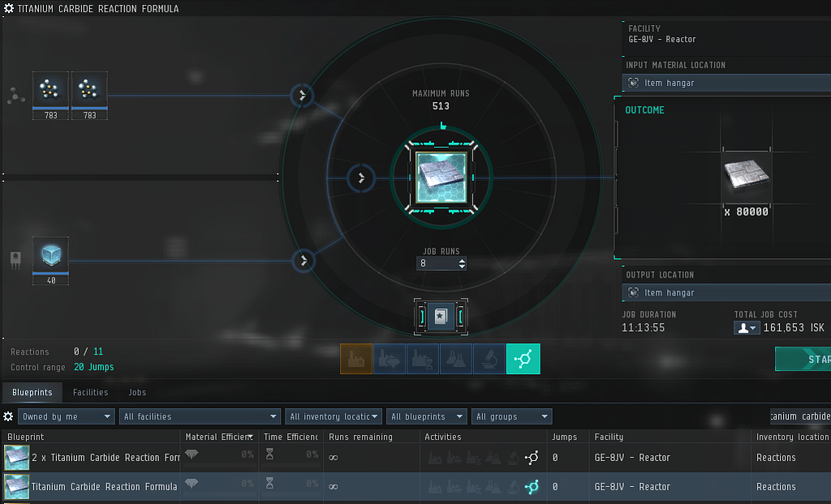Sort by the Jumps column header
The image size is (831, 504).
click(568, 437)
